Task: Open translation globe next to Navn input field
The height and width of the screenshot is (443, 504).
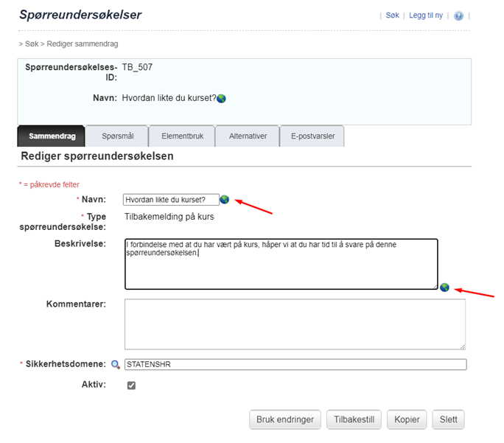Action: coord(224,200)
